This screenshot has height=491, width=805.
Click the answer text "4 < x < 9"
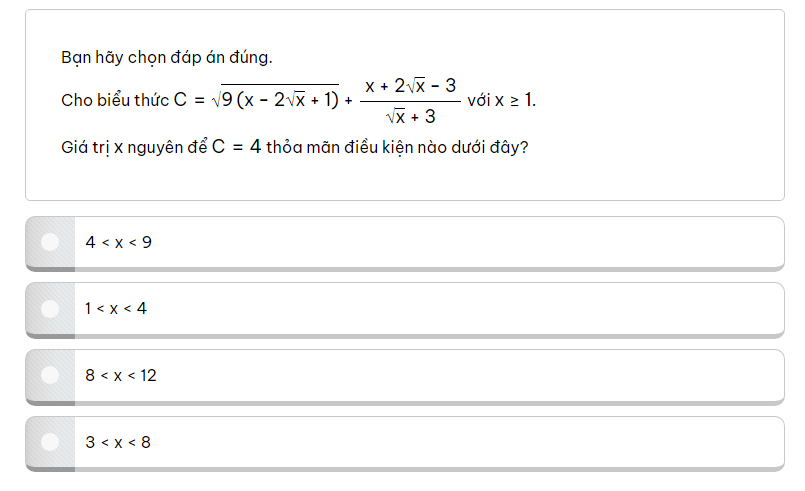(118, 242)
